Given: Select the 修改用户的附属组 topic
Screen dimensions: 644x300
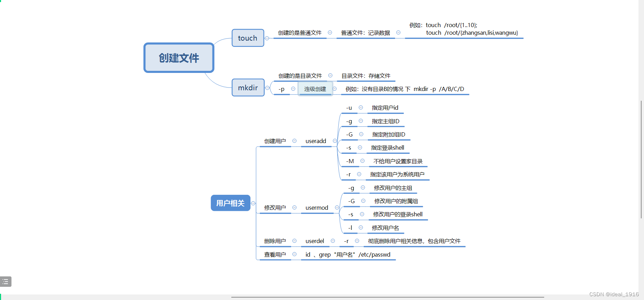Looking at the screenshot, I should tap(396, 201).
